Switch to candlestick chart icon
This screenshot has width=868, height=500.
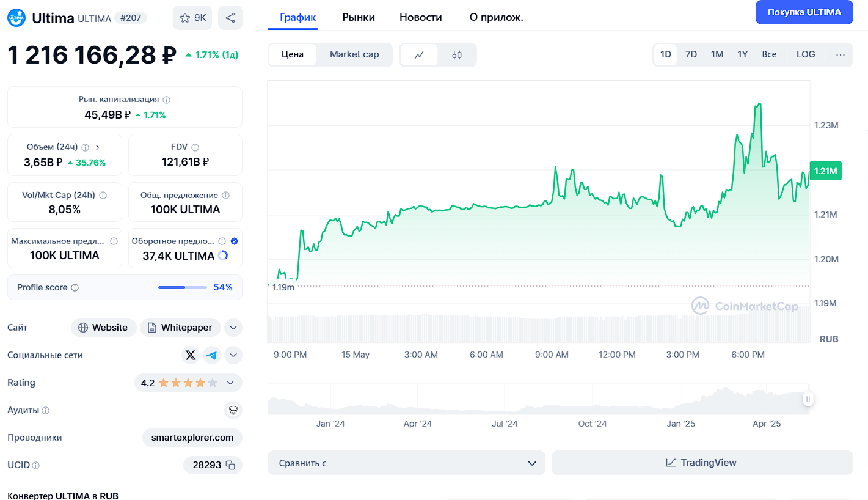point(457,55)
